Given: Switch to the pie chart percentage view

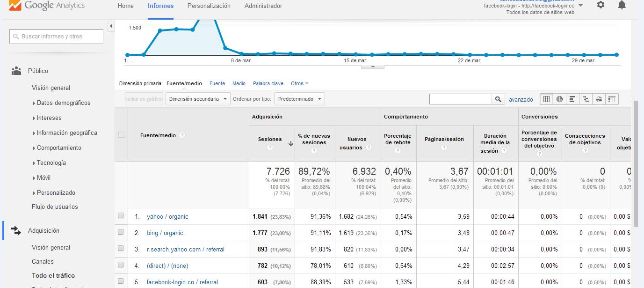Looking at the screenshot, I should pos(559,99).
